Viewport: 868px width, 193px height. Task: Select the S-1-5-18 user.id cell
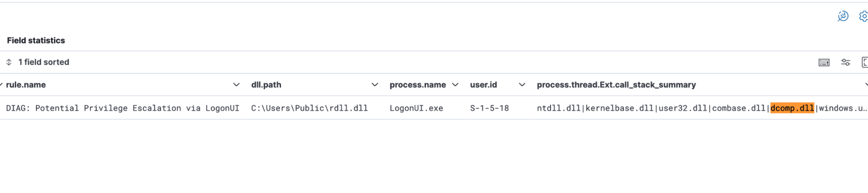pyautogui.click(x=489, y=108)
